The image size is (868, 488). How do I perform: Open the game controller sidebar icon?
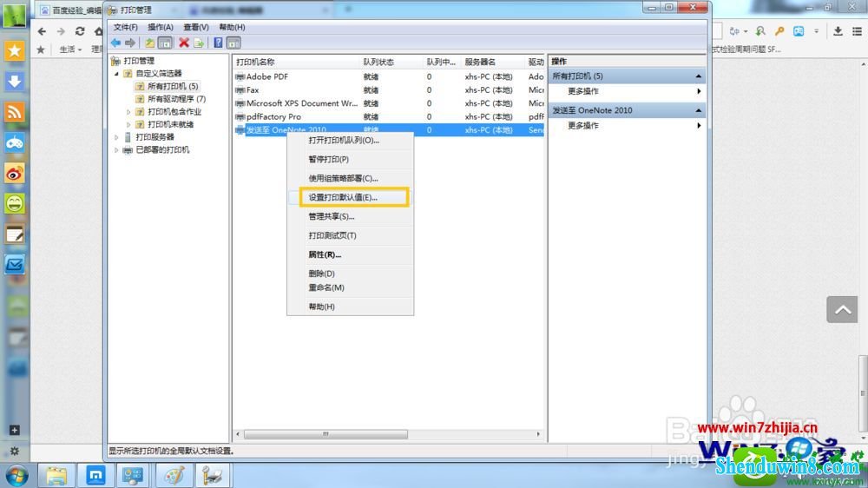coord(15,142)
